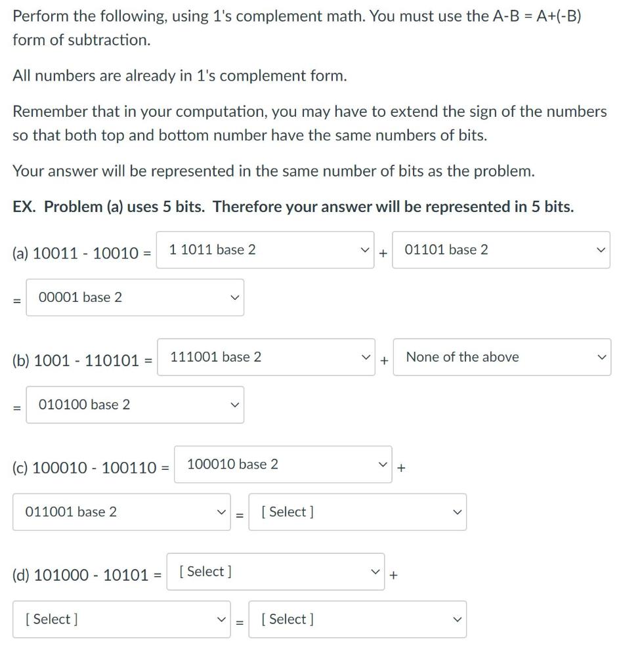Expand the chevron beside 'None of the above'
This screenshot has width=619, height=672.
click(601, 357)
